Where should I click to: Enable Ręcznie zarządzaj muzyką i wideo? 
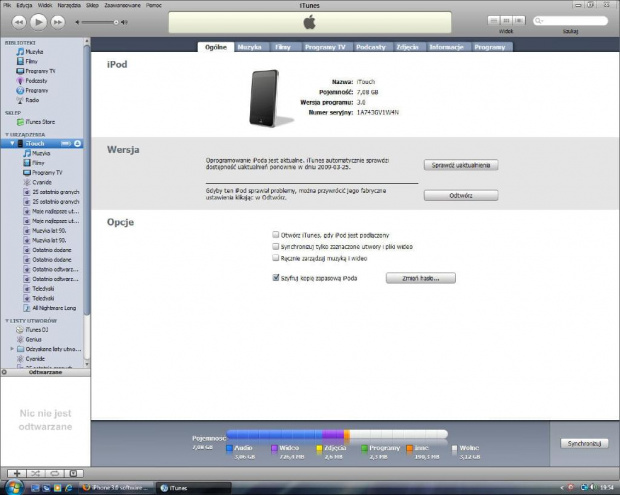point(276,258)
